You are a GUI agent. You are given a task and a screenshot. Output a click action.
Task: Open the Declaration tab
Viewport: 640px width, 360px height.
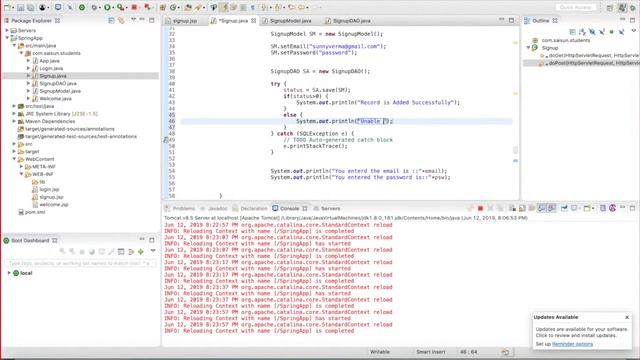[x=253, y=208]
